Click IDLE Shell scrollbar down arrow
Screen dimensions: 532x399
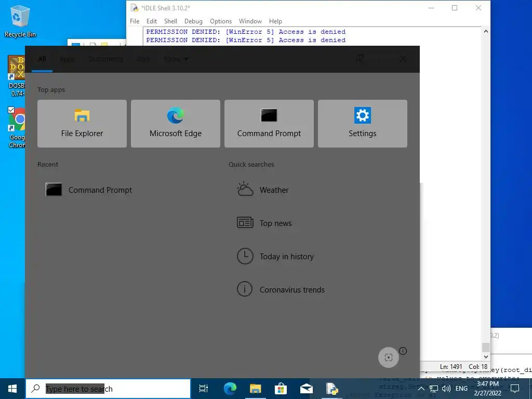(x=486, y=356)
